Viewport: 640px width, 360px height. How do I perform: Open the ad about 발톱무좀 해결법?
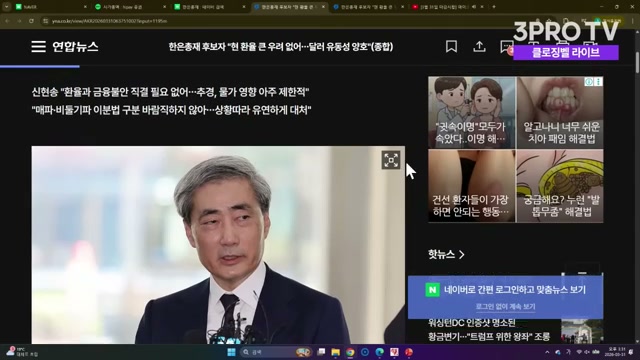coord(560,186)
